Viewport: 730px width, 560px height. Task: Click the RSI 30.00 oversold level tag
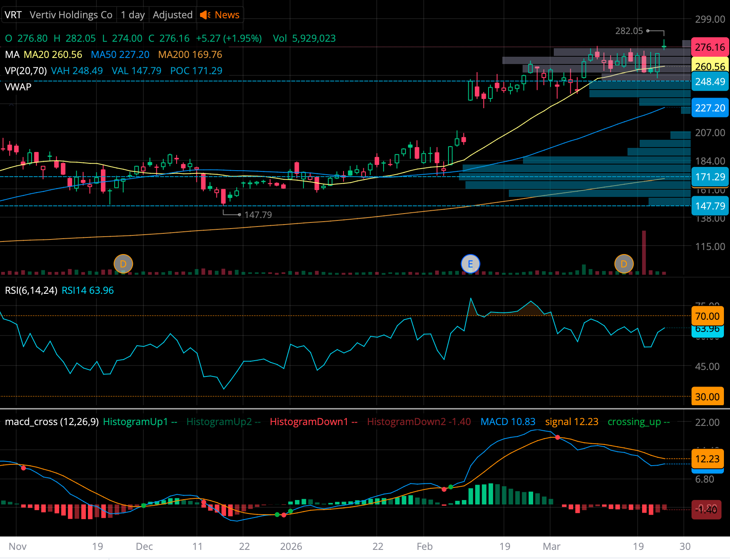707,397
